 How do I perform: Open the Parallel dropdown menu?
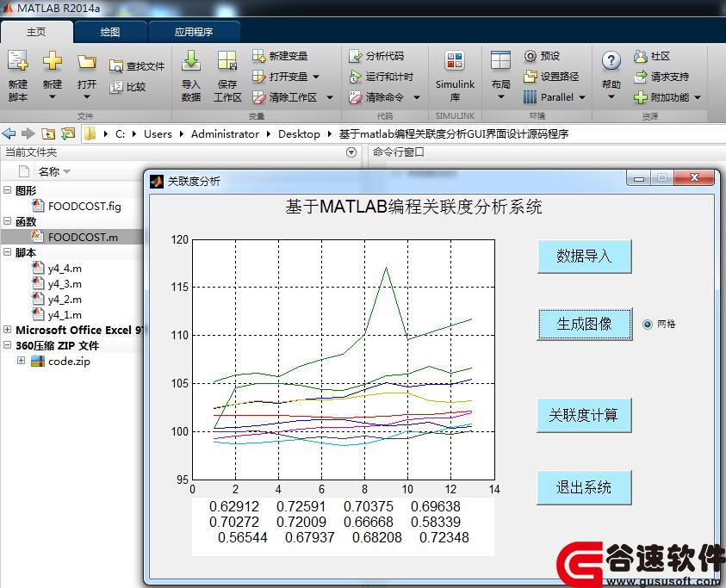(582, 97)
